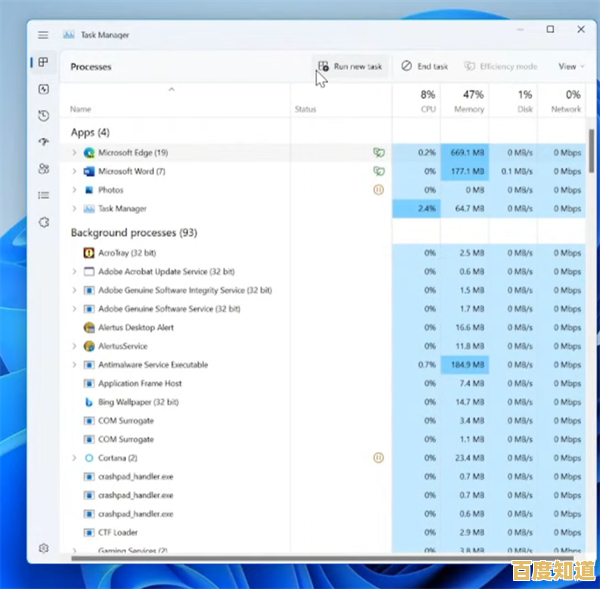Expand the Microsoft Edge process group
600x589 pixels.
coord(74,153)
